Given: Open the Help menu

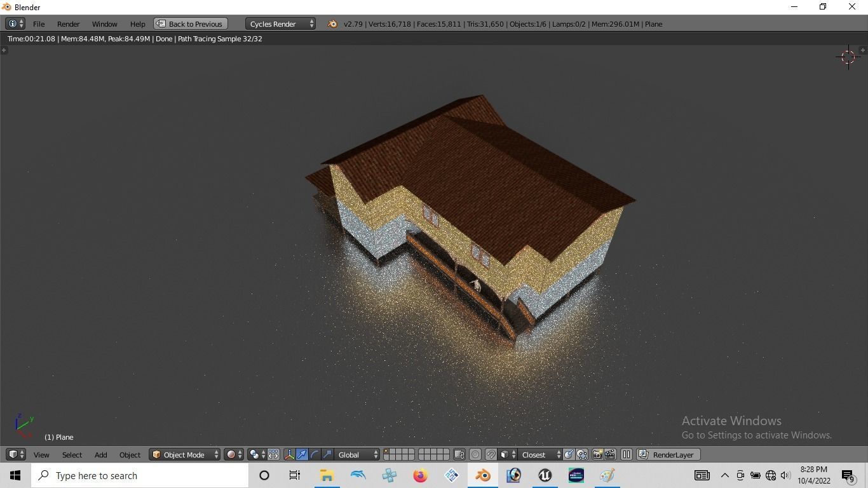Looking at the screenshot, I should click(x=137, y=24).
